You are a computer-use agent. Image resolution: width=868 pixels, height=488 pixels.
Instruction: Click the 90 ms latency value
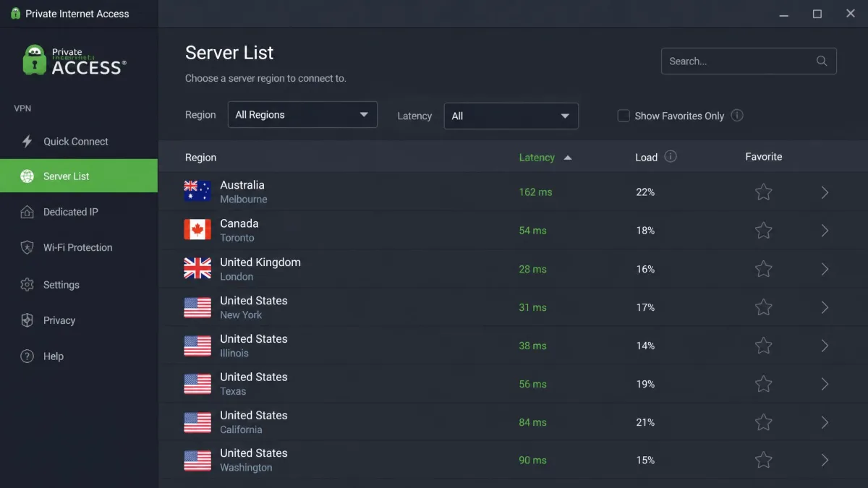point(532,460)
